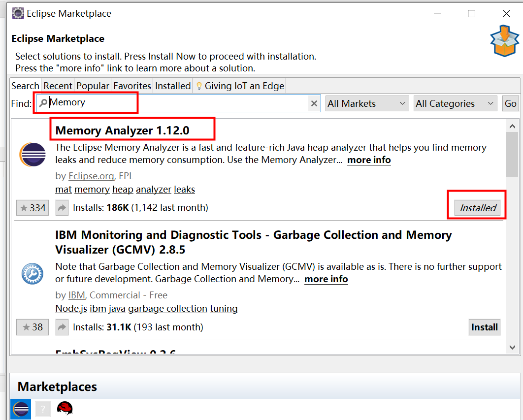
Task: Click the Memory Analyzer 1.12.0 title
Action: [123, 130]
